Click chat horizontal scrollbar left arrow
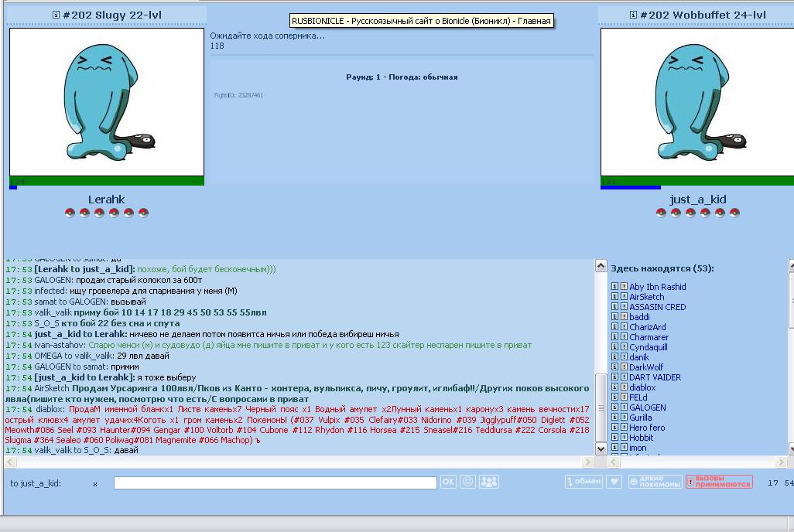Viewport: 794px width, 532px height. point(9,462)
